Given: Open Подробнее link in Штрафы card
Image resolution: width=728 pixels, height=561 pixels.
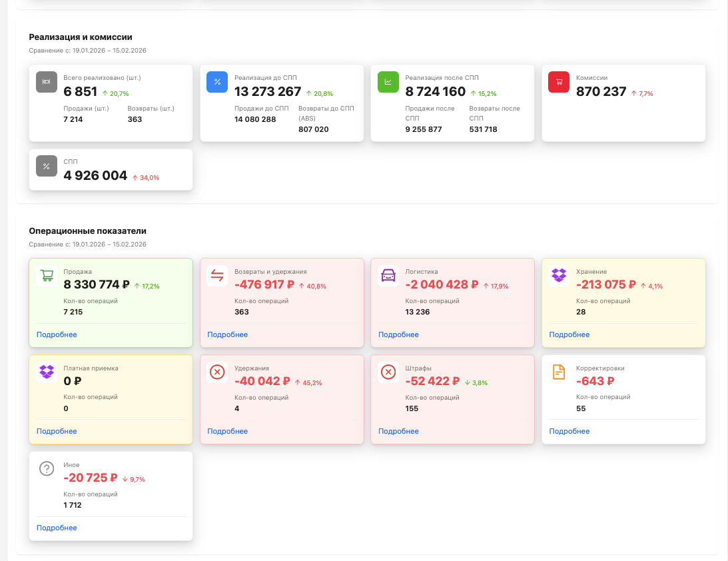Looking at the screenshot, I should coord(398,431).
